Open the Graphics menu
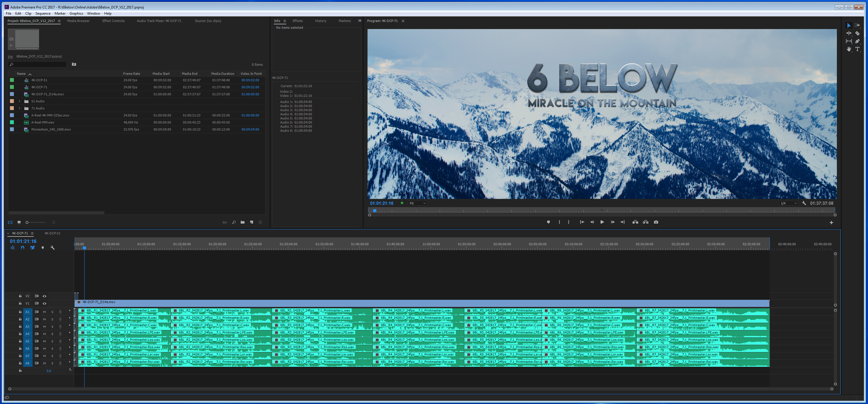Viewport: 868px width, 404px height. coord(76,13)
